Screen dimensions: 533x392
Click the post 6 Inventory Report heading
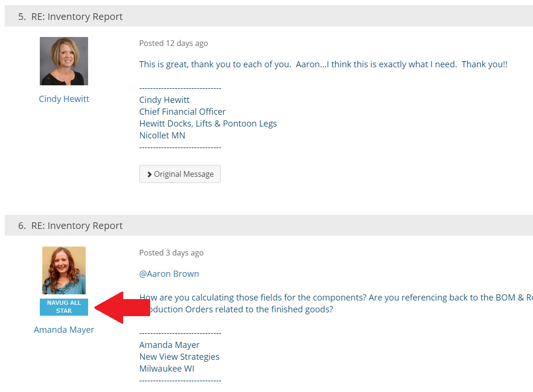coord(77,226)
